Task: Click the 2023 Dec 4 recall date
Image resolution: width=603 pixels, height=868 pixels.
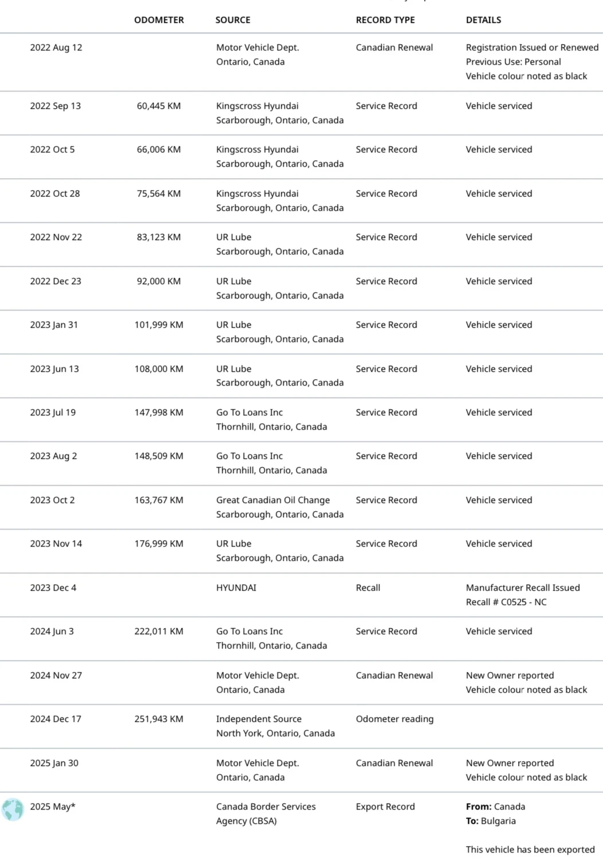Action: pyautogui.click(x=53, y=588)
